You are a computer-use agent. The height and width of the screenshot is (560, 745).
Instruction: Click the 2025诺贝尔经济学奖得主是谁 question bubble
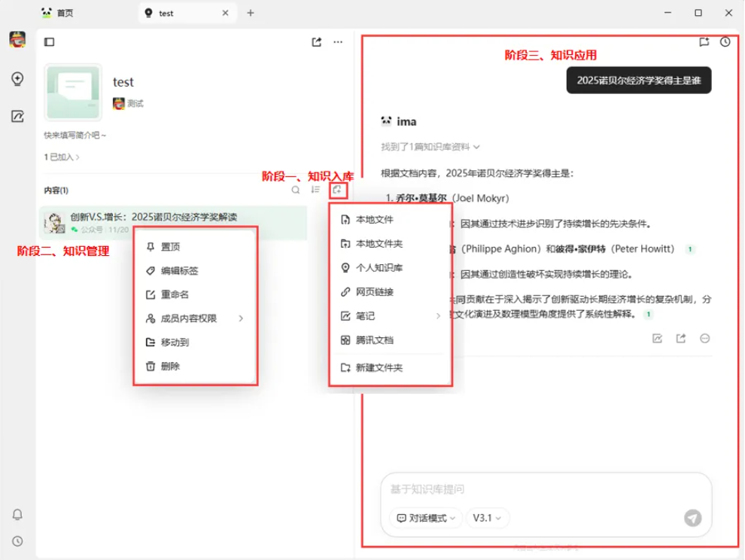[638, 80]
